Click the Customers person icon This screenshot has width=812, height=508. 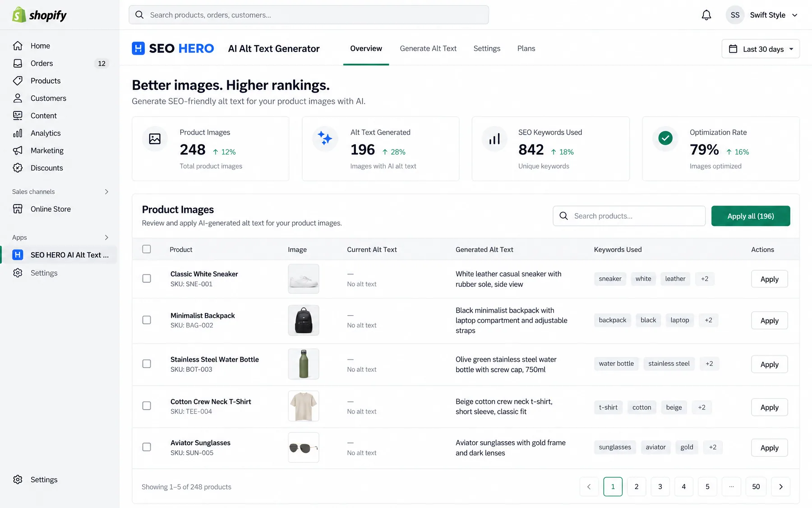[x=18, y=98]
